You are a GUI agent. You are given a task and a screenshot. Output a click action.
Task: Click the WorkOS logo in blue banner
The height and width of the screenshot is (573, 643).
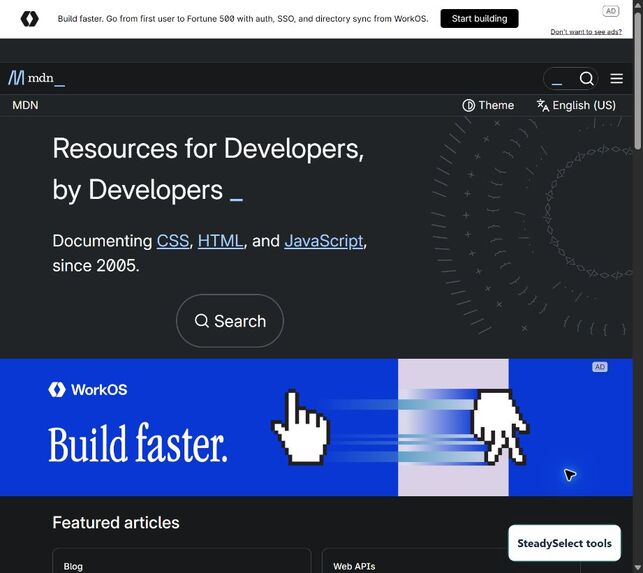point(88,390)
